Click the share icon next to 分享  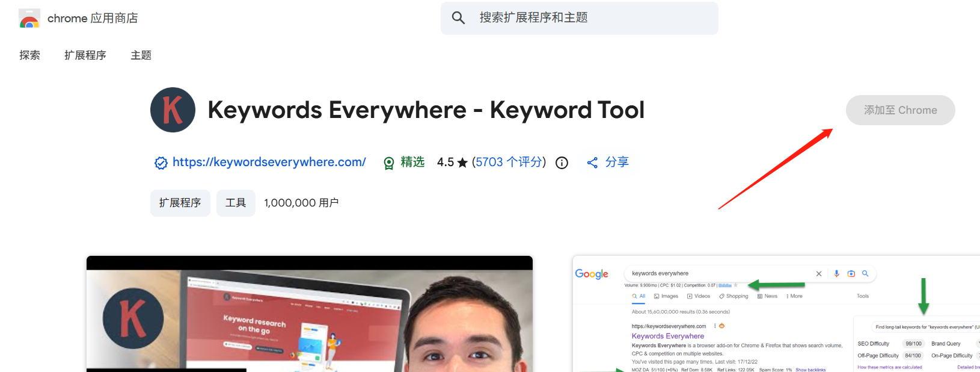click(x=592, y=163)
